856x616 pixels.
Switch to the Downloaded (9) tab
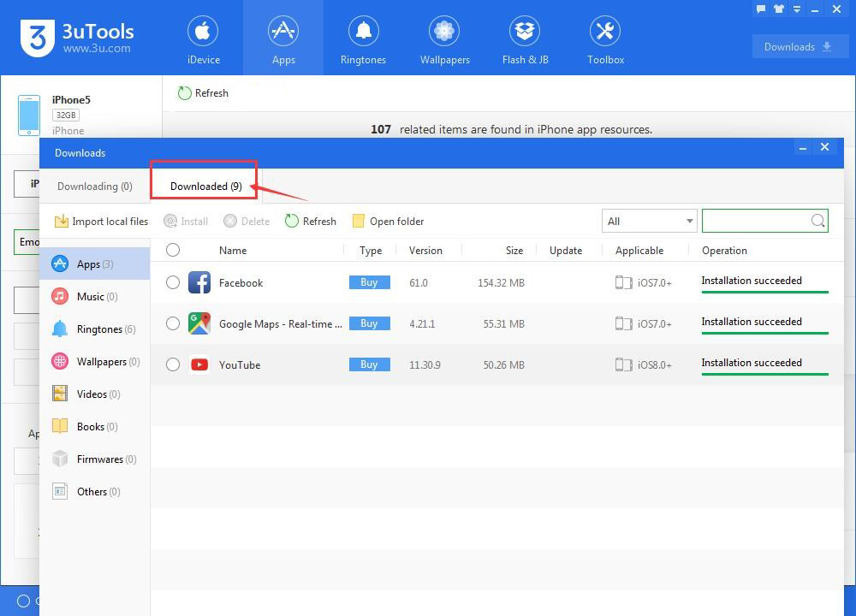click(205, 187)
